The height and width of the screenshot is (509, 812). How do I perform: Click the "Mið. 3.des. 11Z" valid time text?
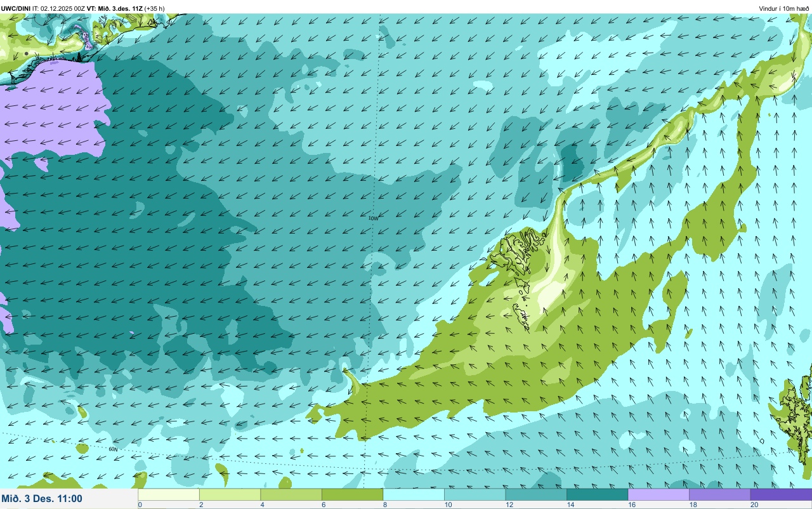(121, 8)
